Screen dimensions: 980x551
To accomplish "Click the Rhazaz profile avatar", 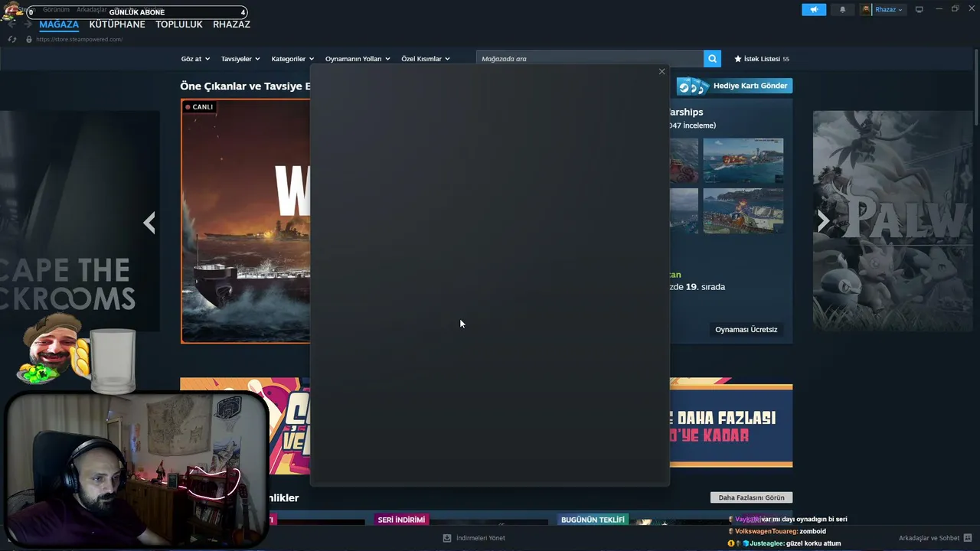I will (866, 9).
